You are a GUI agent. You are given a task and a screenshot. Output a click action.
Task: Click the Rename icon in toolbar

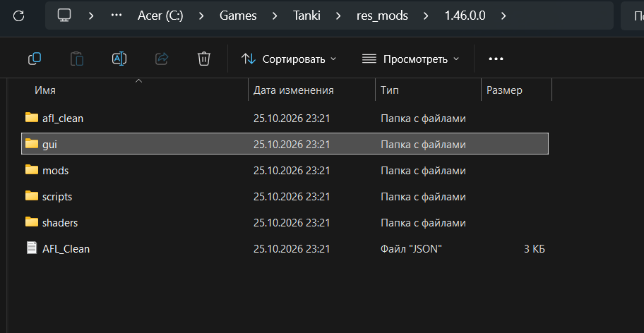[119, 59]
